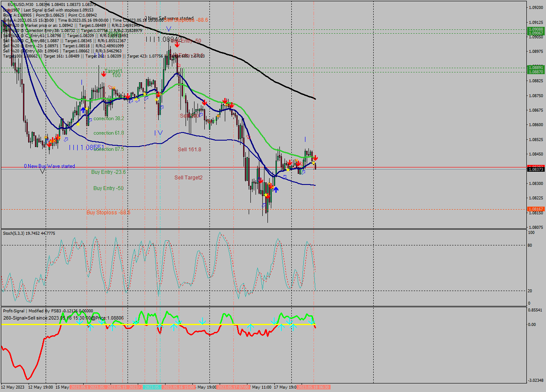The height and width of the screenshot is (392, 546).
Task: Click the green 1.08891 price tag
Action: (x=535, y=68)
